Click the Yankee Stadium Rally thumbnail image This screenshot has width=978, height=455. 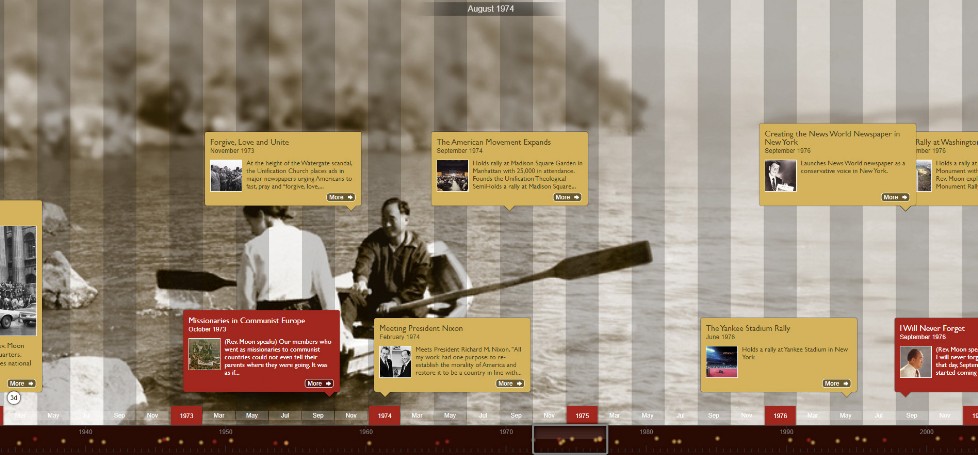point(721,361)
